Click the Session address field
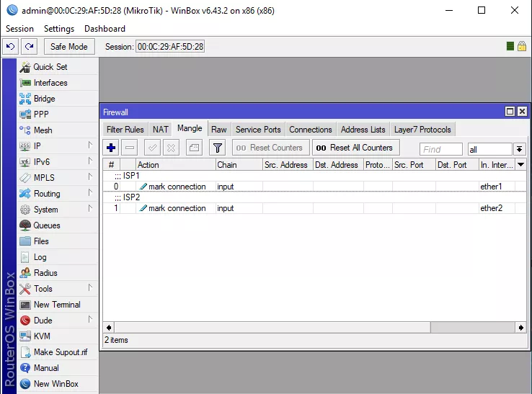The width and height of the screenshot is (532, 394). pyautogui.click(x=170, y=46)
